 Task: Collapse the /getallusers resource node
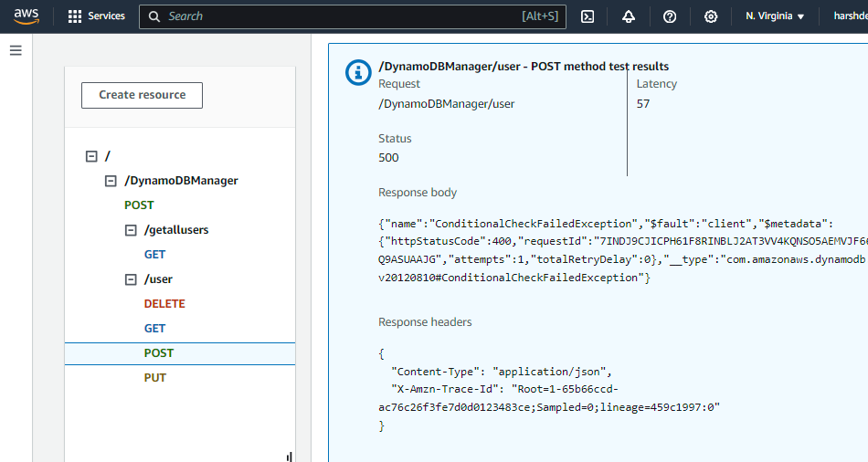coord(131,230)
